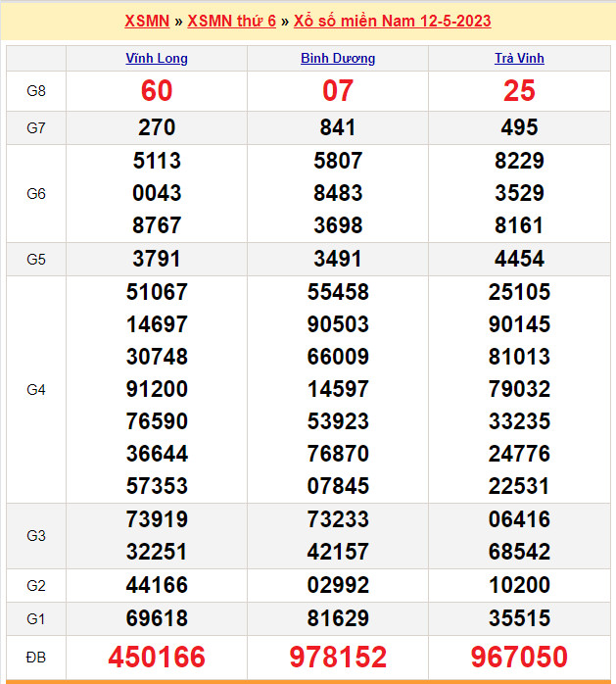Click Vĩnh Long special prize number 450166

pos(157,657)
